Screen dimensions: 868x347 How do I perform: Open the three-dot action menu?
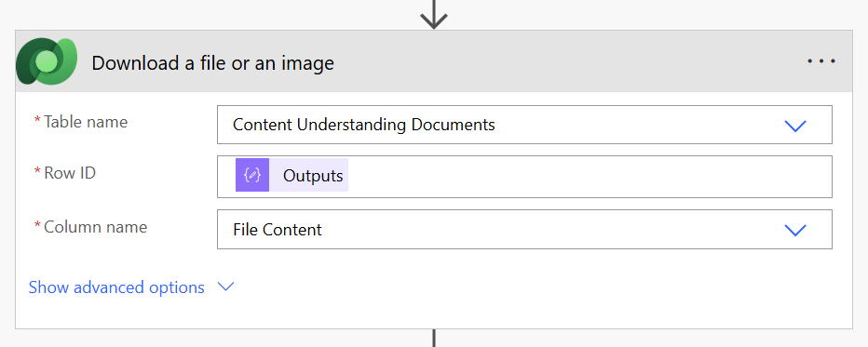821,61
